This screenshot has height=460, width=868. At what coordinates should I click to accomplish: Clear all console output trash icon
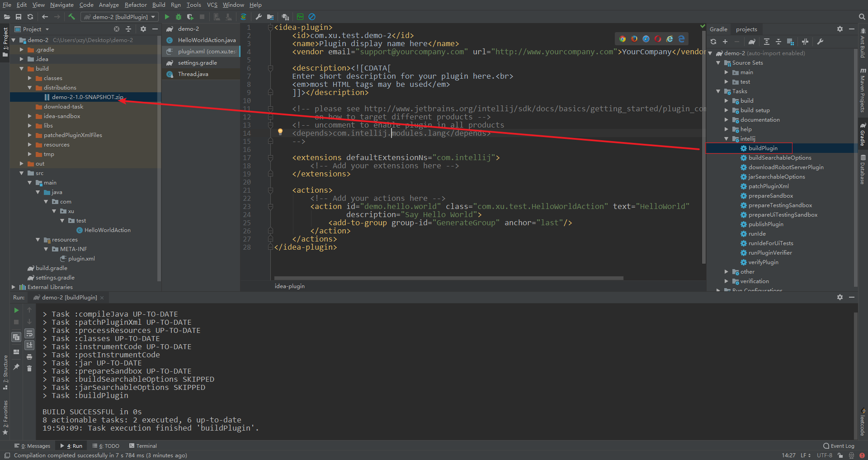(29, 369)
